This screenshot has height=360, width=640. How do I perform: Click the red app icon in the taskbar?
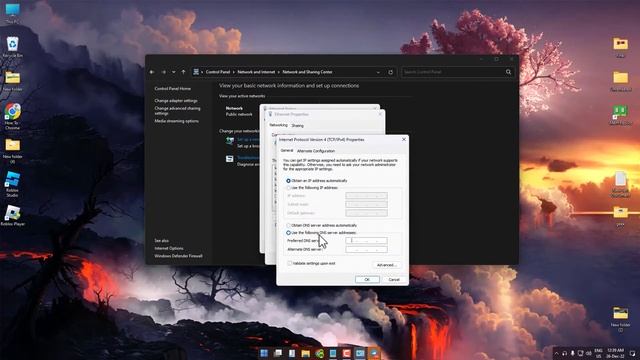347,353
